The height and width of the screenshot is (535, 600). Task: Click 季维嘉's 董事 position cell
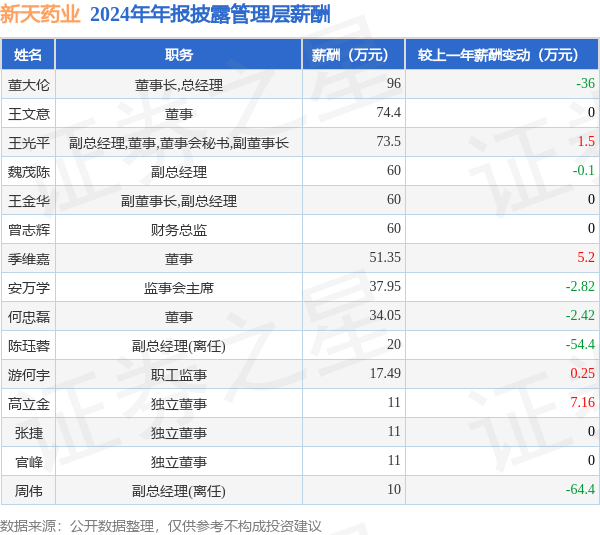tap(179, 259)
